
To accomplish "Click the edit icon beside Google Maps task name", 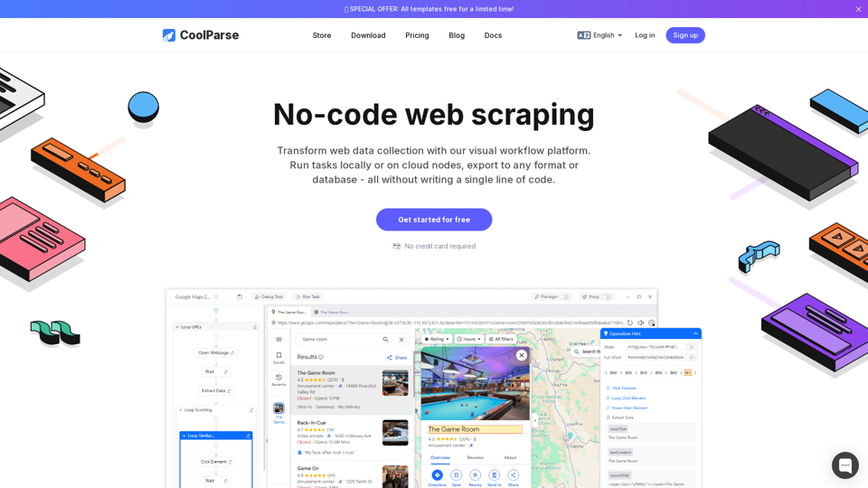I will pos(216,296).
